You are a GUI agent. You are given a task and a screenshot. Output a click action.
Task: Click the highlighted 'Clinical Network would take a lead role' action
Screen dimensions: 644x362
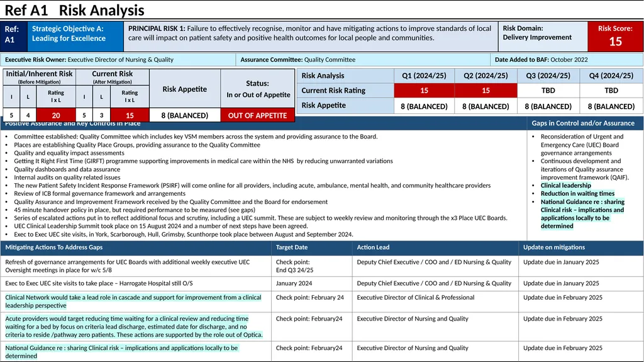coord(133,302)
